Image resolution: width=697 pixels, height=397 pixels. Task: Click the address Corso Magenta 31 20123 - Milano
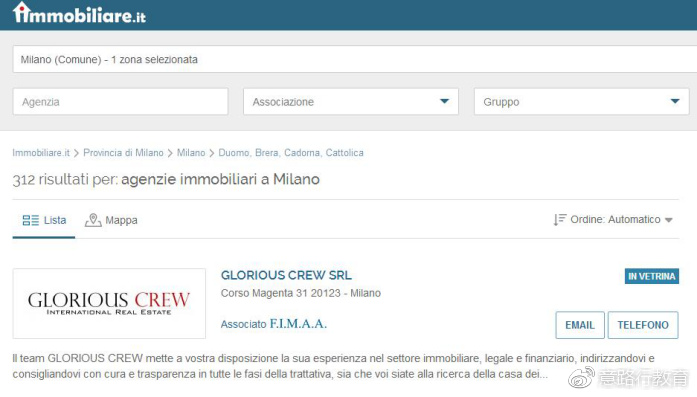(301, 293)
